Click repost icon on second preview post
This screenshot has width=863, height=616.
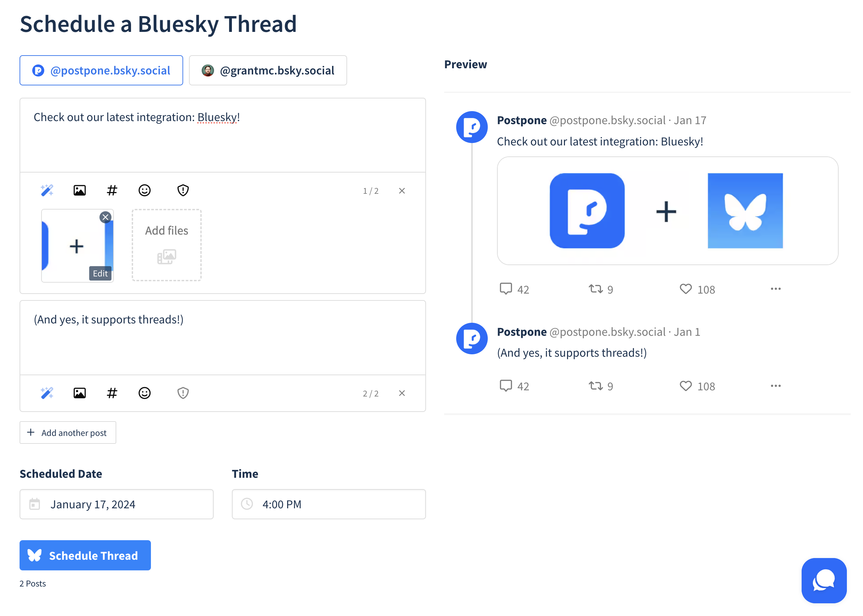595,386
